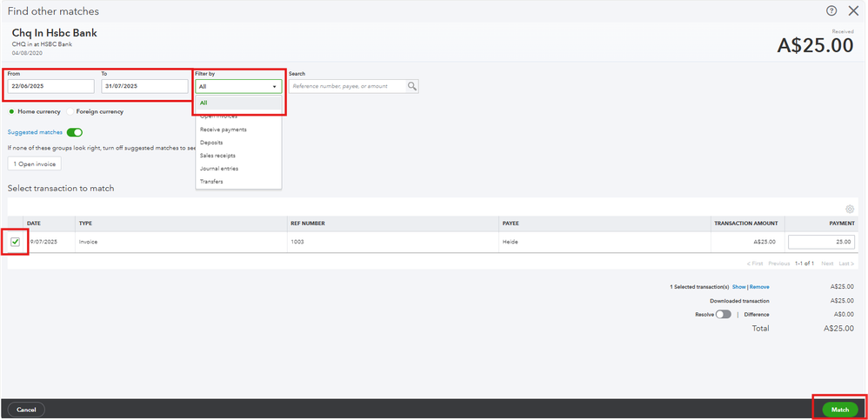This screenshot has width=868, height=420.
Task: Edit the payment amount 25.00 field
Action: point(822,242)
